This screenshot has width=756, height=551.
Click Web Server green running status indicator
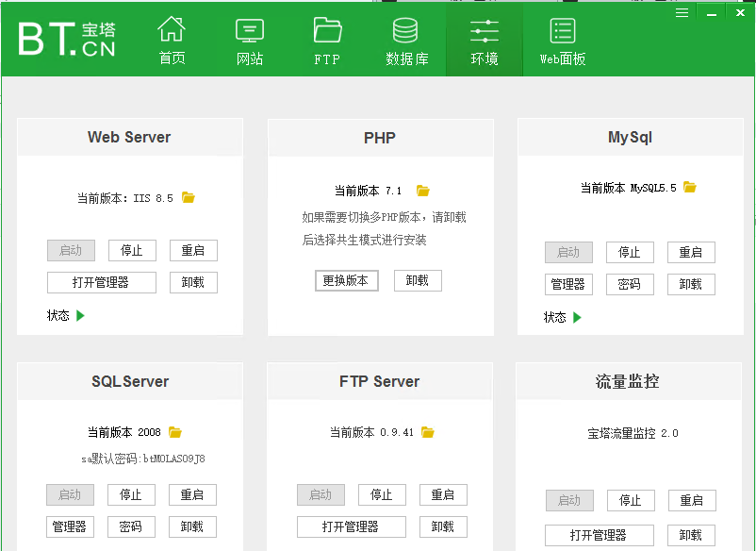[x=80, y=315]
